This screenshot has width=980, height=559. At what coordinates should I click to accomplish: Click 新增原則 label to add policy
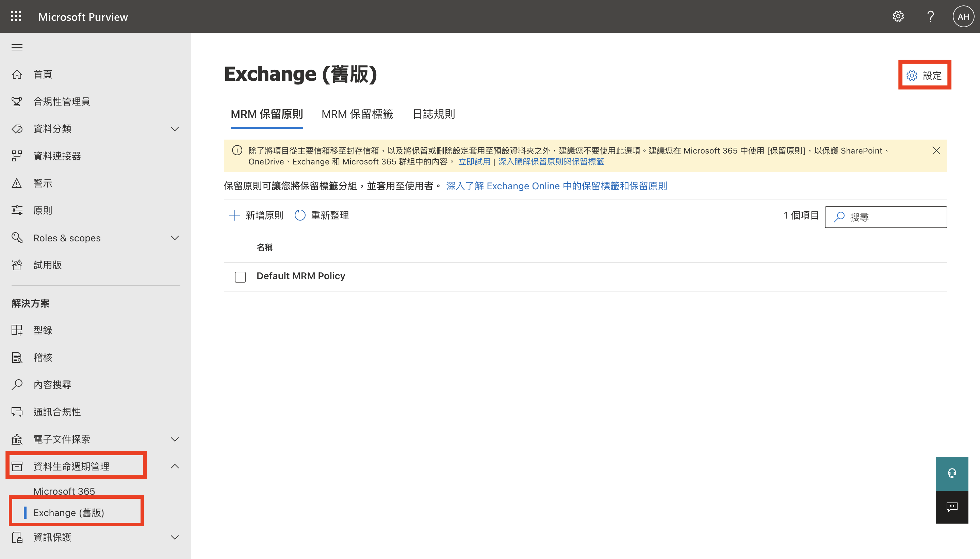click(x=265, y=215)
